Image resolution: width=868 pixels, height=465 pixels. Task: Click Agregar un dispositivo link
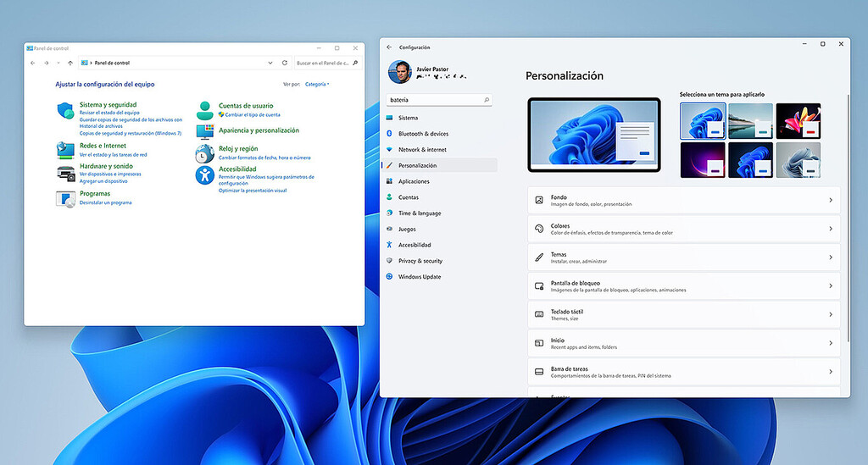(x=103, y=181)
